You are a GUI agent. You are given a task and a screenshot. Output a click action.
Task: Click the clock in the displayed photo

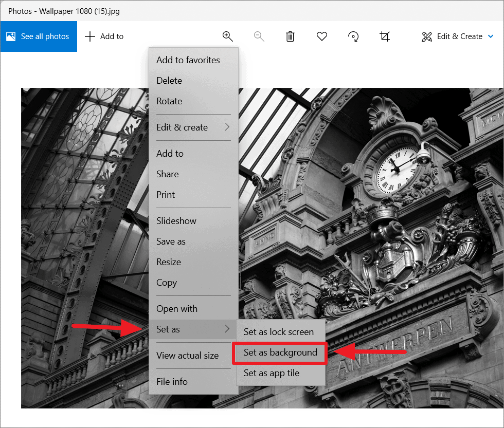(x=397, y=170)
